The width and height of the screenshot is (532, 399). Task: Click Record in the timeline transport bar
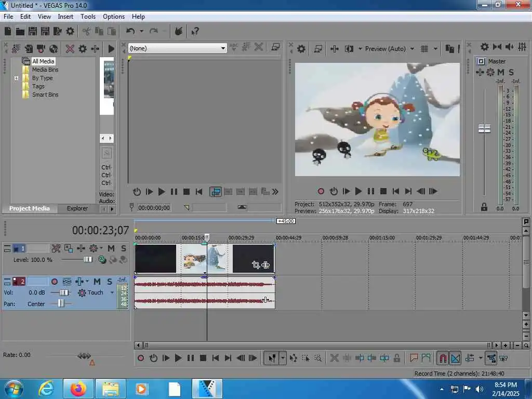point(141,358)
